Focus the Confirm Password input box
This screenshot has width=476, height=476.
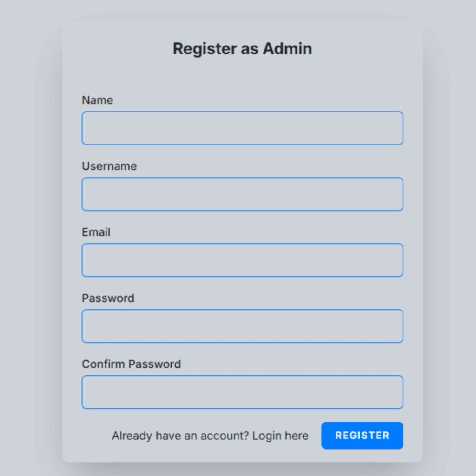[242, 392]
